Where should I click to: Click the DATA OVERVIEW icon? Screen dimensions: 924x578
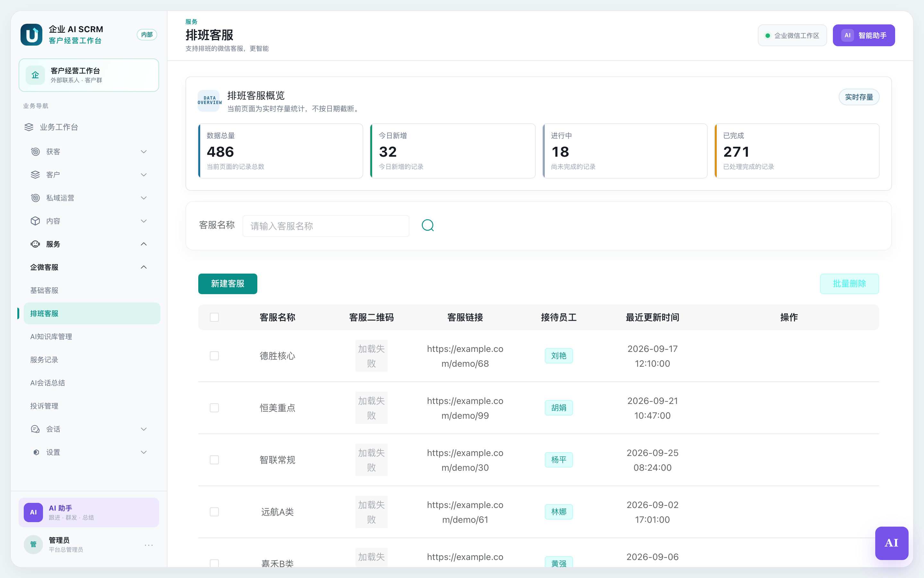209,101
